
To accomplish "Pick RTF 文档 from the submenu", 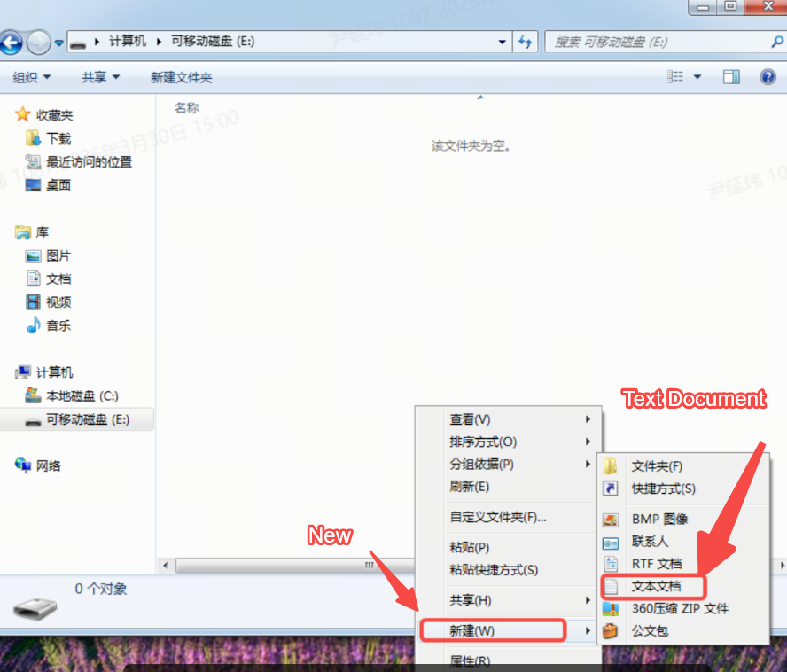I will pos(656,564).
